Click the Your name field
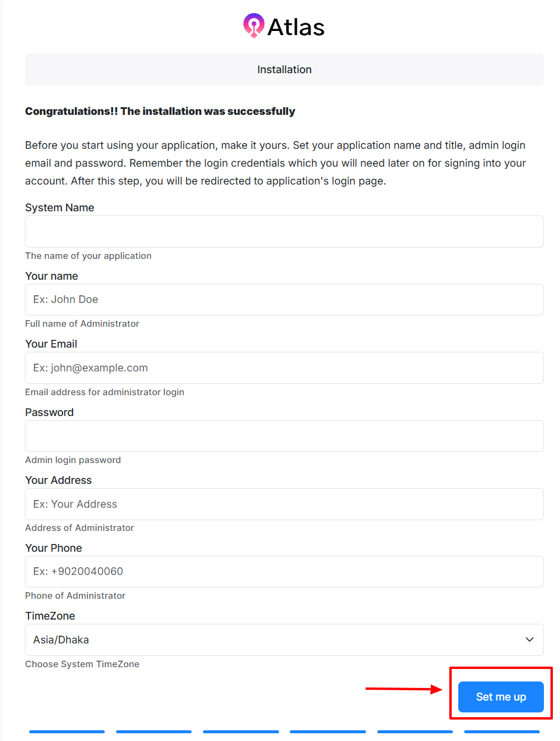Screen dimensions: 560x741 point(284,299)
